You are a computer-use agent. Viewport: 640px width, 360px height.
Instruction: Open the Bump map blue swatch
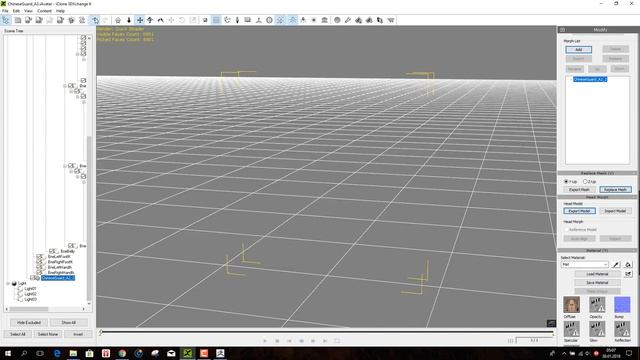click(x=622, y=304)
